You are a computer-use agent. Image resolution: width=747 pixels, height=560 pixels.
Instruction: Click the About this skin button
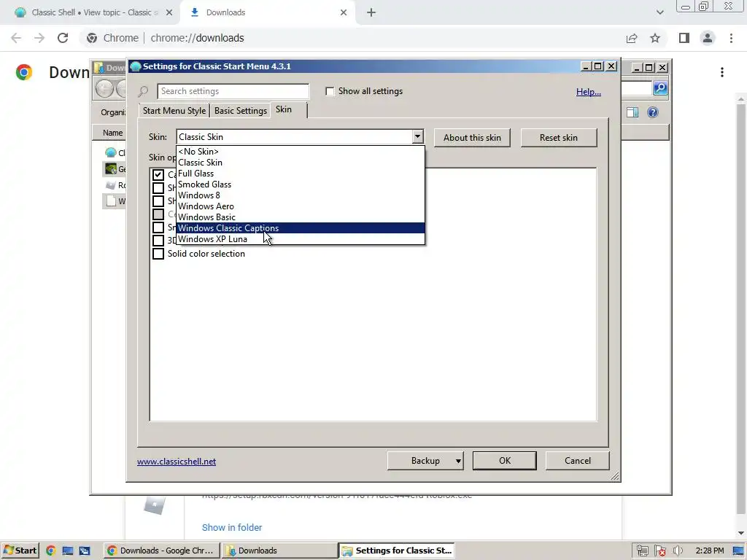point(472,138)
